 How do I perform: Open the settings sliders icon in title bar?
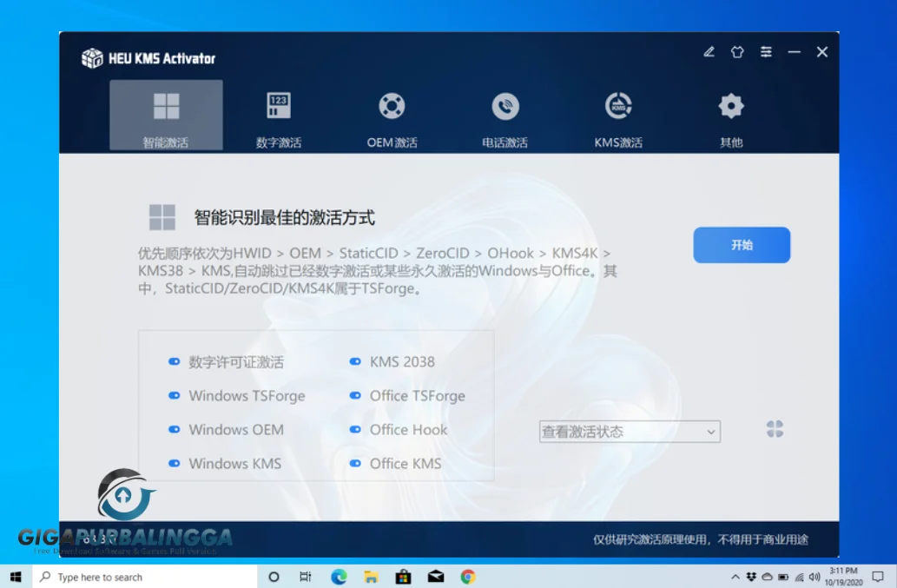click(766, 52)
